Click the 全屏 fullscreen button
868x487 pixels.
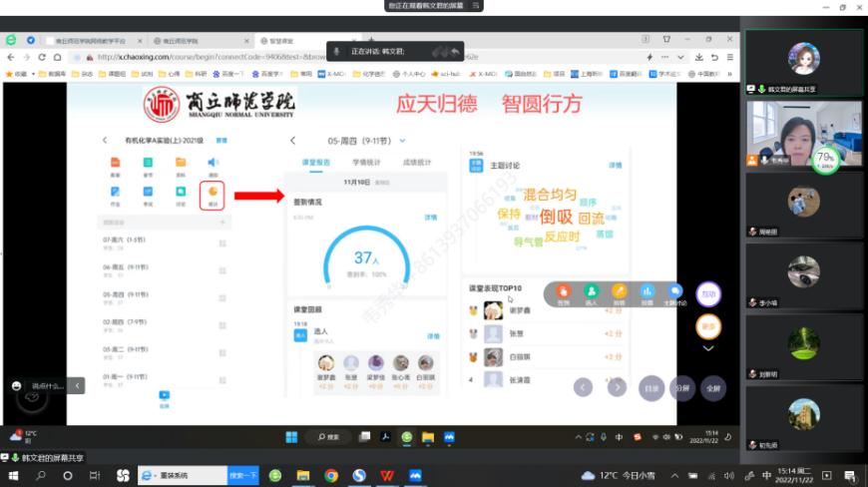(x=712, y=387)
